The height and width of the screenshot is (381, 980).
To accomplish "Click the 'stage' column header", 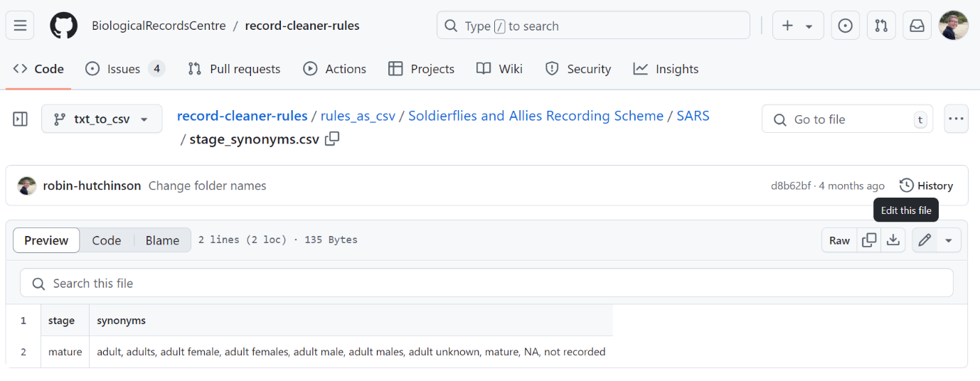I will tap(65, 321).
